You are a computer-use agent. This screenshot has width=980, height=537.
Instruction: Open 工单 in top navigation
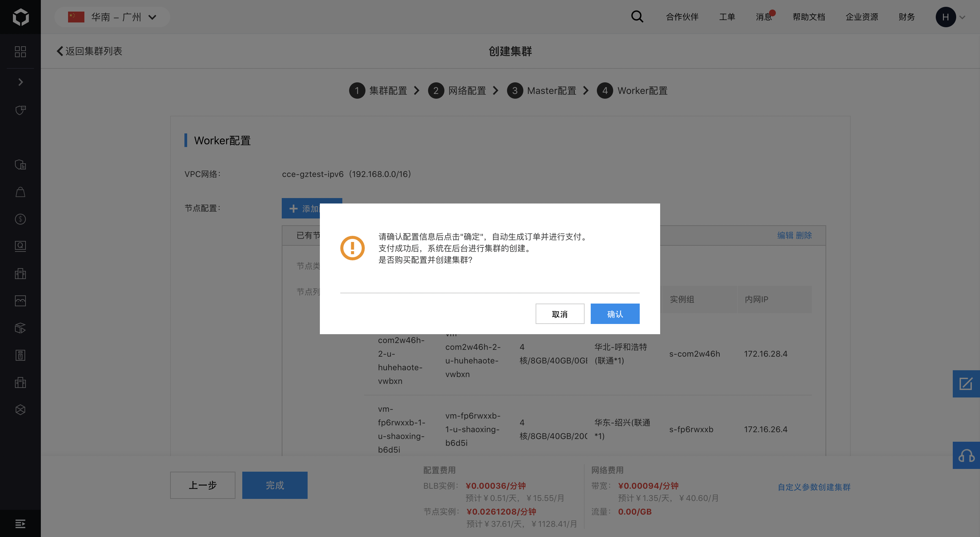point(727,17)
